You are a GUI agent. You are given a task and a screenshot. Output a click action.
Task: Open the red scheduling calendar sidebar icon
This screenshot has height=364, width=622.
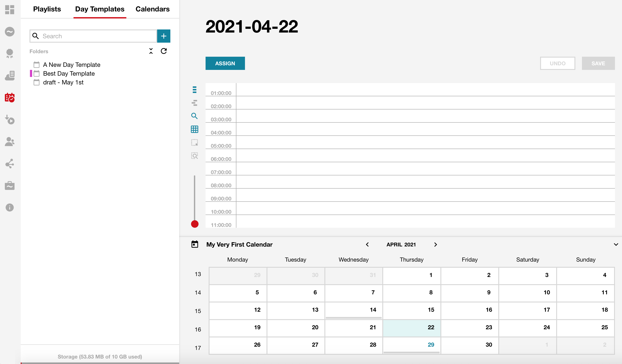pyautogui.click(x=10, y=98)
